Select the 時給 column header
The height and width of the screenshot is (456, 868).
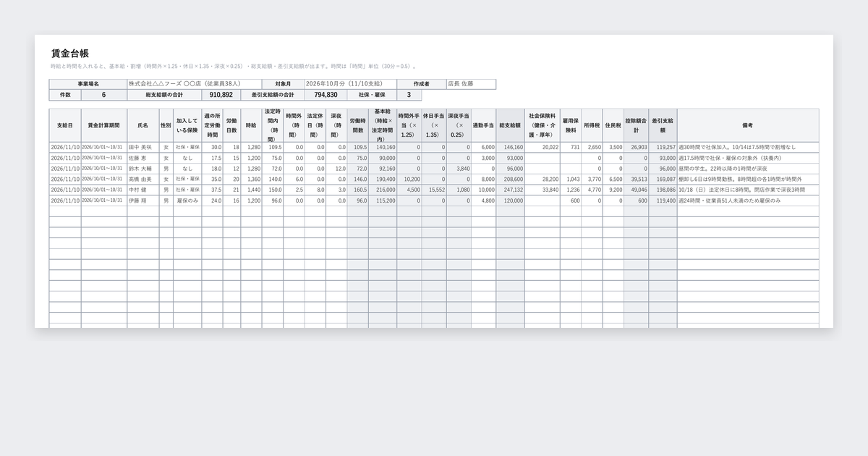coord(251,125)
